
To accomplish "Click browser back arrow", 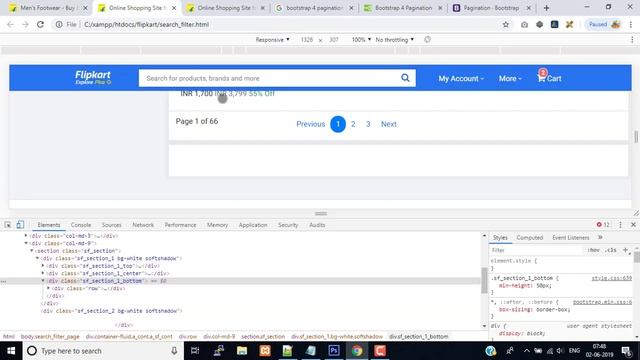I will click(x=11, y=24).
